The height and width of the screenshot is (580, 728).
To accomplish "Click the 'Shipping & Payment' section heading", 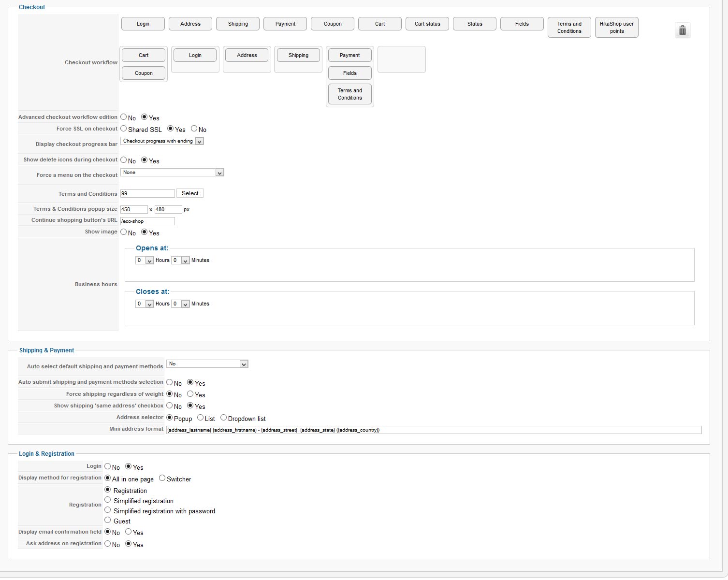I will 46,350.
